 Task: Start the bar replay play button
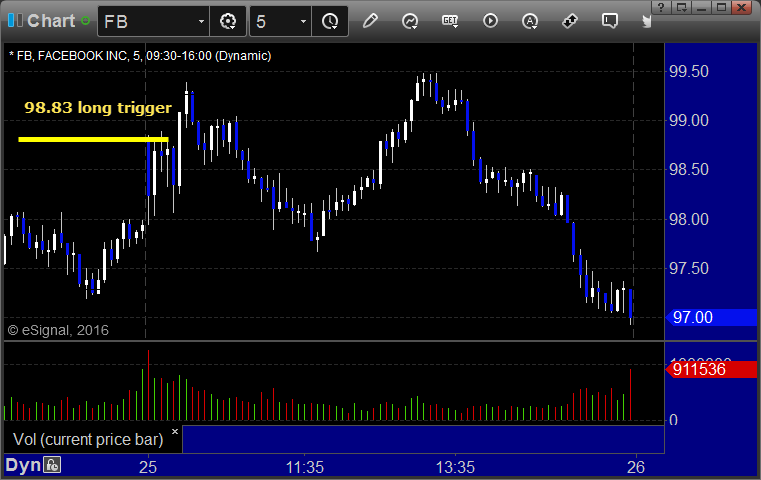click(x=490, y=21)
